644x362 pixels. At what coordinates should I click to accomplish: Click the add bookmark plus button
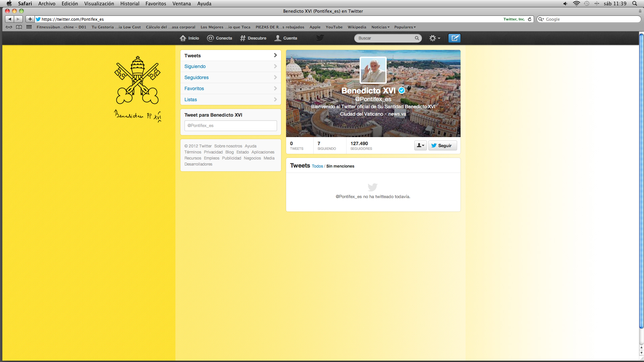point(30,19)
